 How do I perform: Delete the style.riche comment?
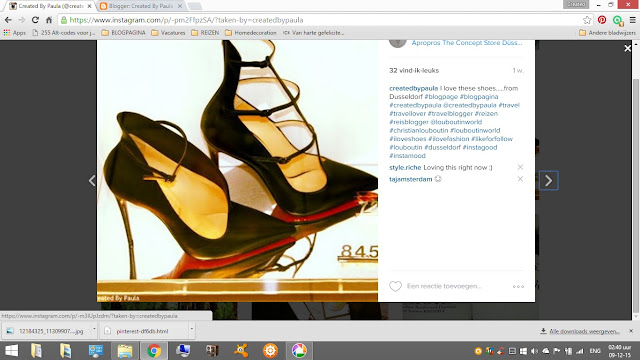pyautogui.click(x=520, y=167)
